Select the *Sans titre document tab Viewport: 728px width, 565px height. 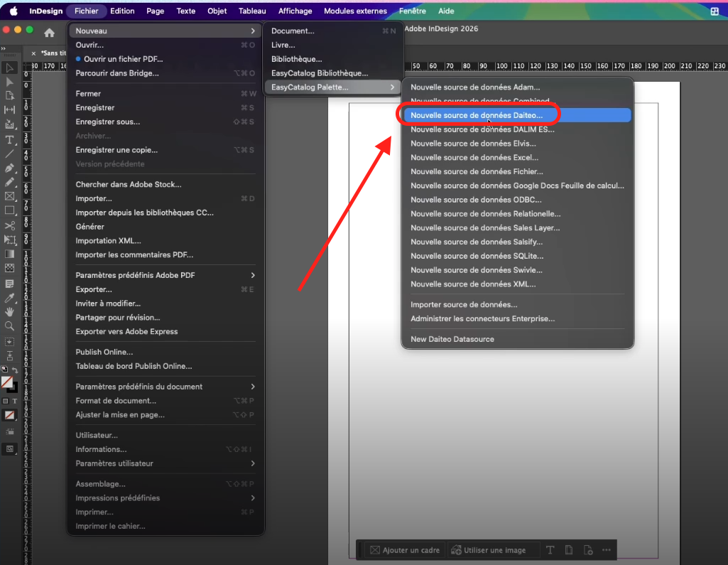coord(53,53)
